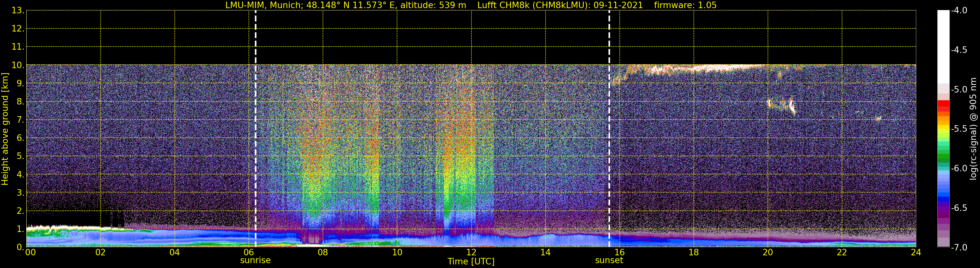Pick the white top segment of the colorbar
The width and height of the screenshot is (980, 268).
click(943, 47)
